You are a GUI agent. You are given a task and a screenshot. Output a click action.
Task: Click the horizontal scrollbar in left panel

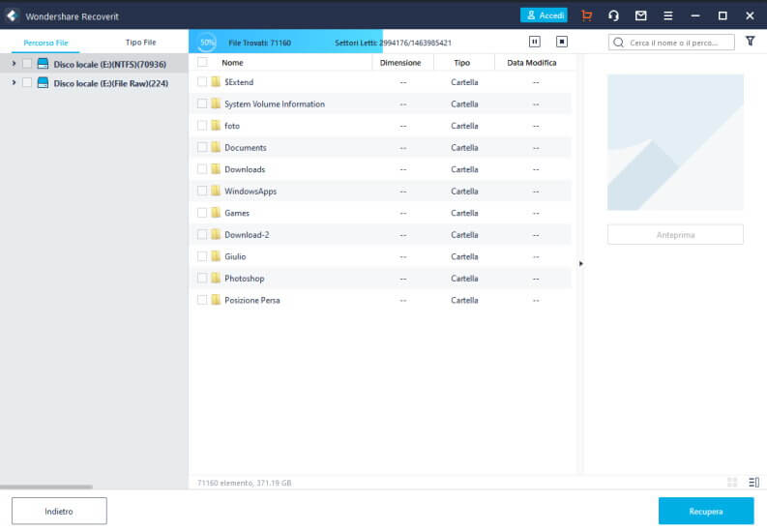[46, 487]
